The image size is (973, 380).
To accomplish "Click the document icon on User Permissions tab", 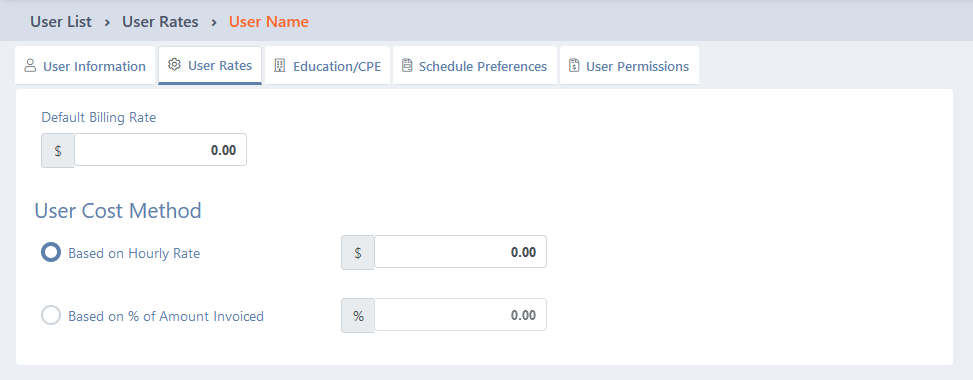I will [574, 66].
